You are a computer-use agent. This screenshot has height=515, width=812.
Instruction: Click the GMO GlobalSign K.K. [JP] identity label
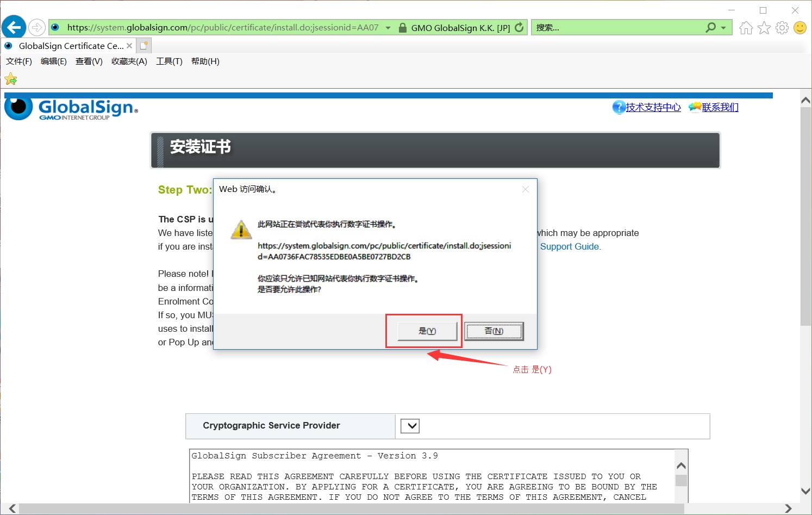pyautogui.click(x=460, y=28)
